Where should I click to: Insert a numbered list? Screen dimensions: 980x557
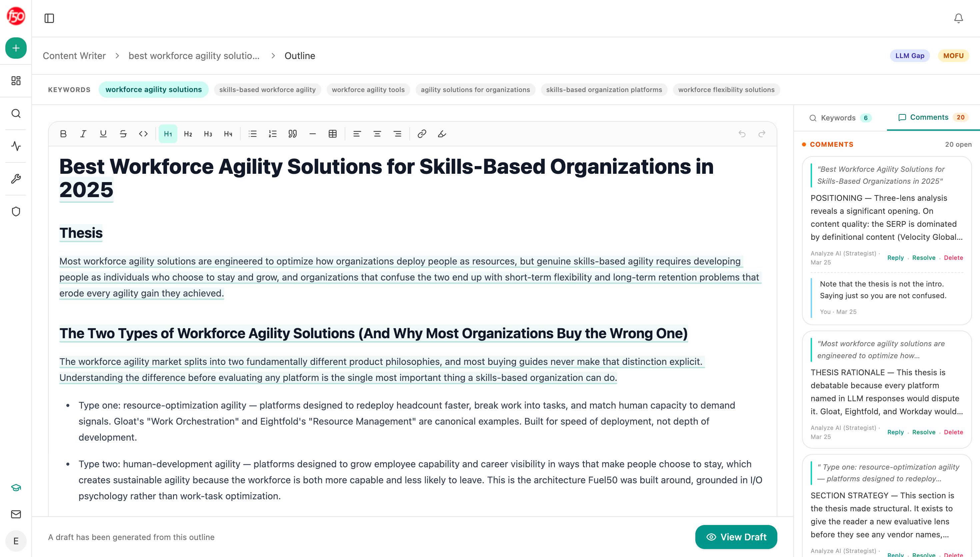273,134
